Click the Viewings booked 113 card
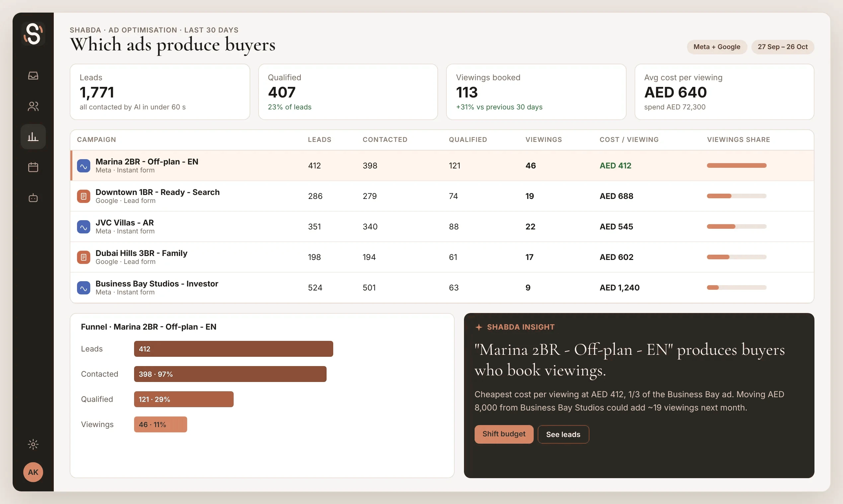The image size is (843, 504). pos(536,92)
